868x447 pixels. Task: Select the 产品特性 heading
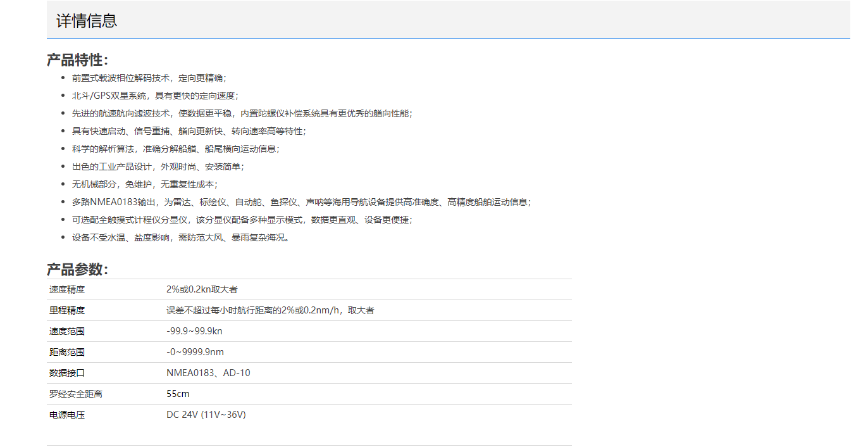78,60
